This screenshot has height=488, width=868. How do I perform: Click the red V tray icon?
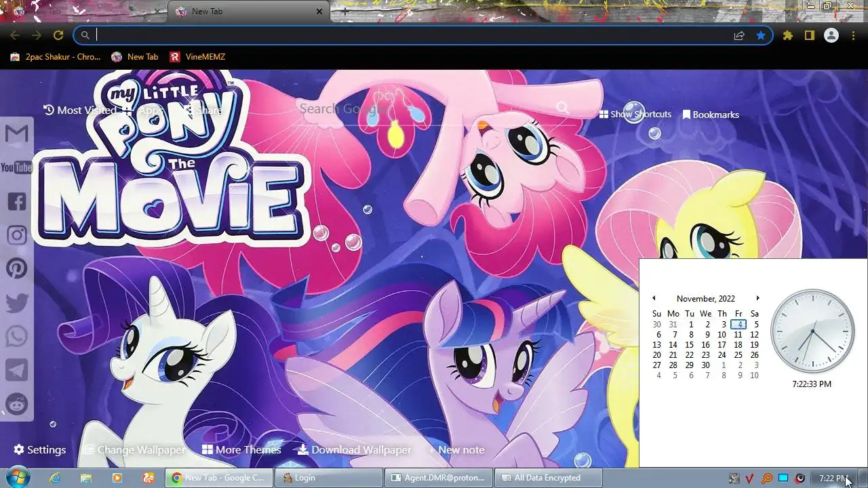[750, 479]
